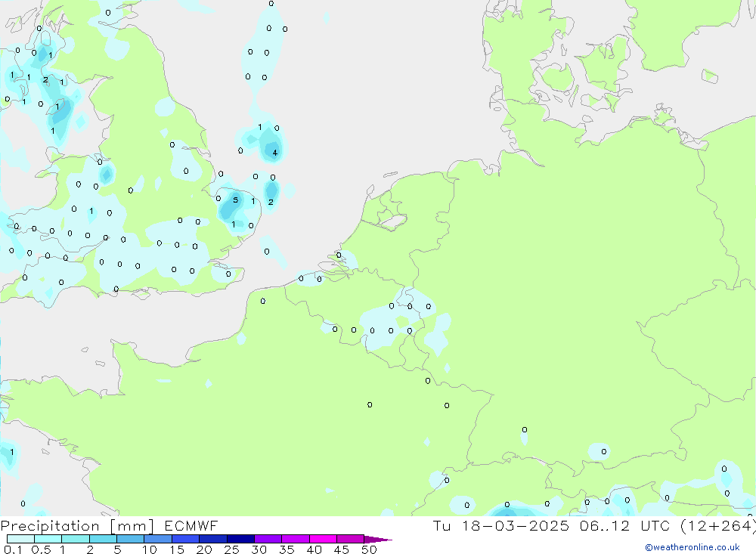756x554 pixels.
Task: Select the 25–30 mm navy legend swatch
Action: point(240,539)
